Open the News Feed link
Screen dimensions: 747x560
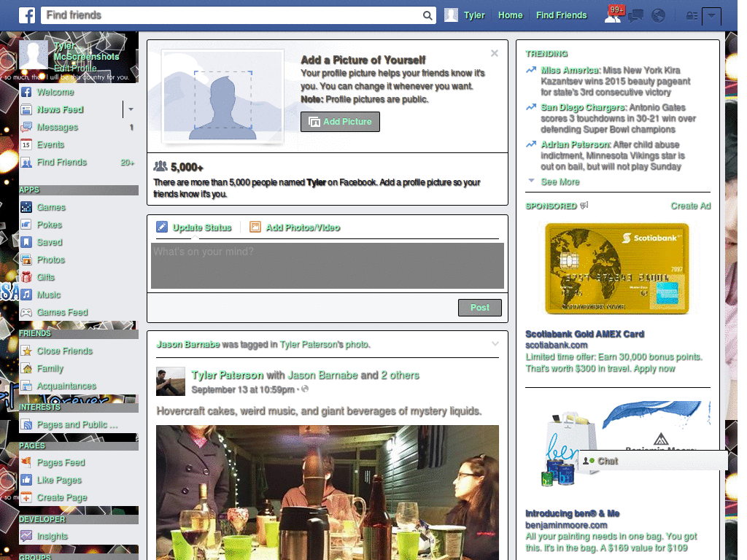click(60, 109)
